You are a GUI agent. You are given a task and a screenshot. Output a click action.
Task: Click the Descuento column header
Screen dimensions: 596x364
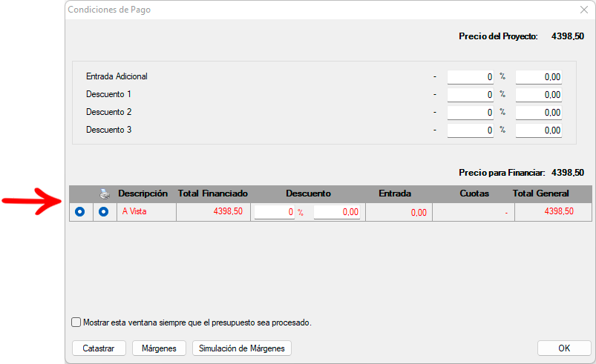coord(308,193)
